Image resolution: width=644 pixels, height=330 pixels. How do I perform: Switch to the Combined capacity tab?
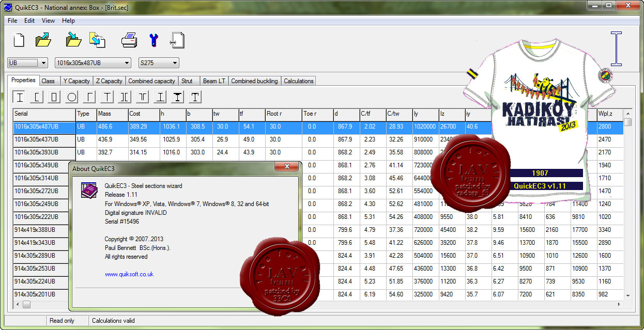(151, 81)
